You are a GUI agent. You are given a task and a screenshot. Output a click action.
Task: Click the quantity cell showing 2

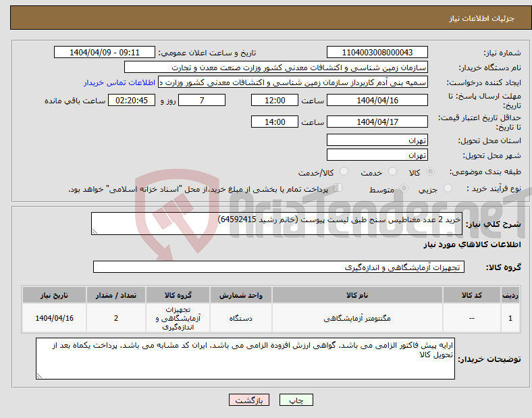tap(116, 318)
